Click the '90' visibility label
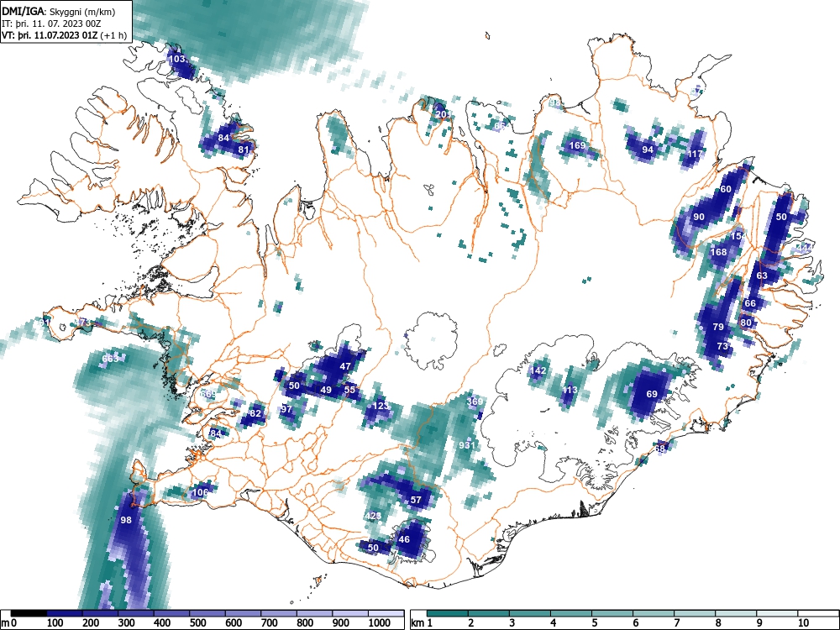 coord(699,217)
